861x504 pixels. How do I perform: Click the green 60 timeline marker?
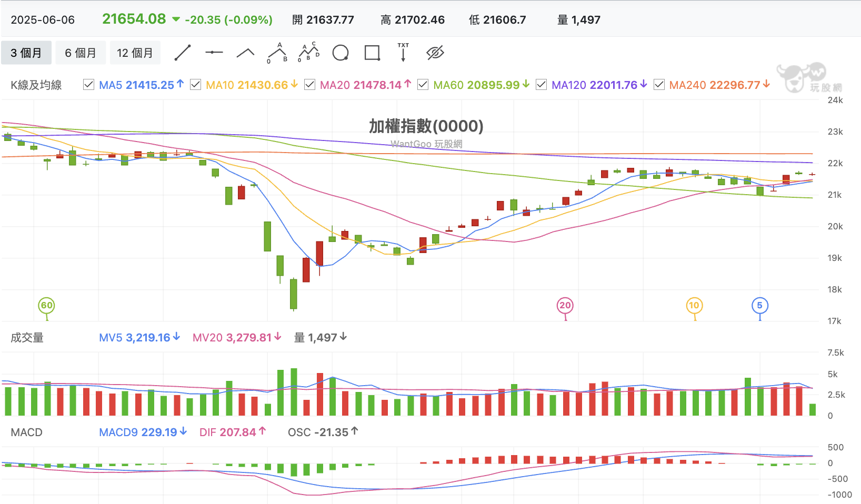[x=47, y=306]
